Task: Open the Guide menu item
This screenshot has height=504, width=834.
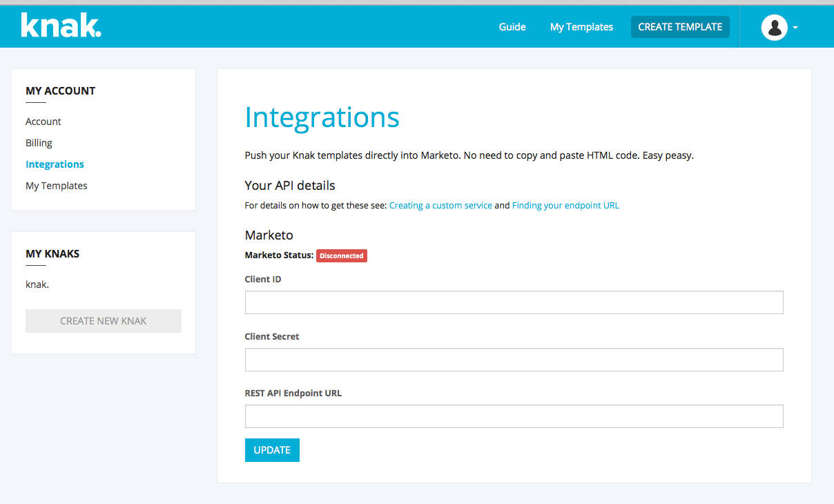Action: pos(512,27)
